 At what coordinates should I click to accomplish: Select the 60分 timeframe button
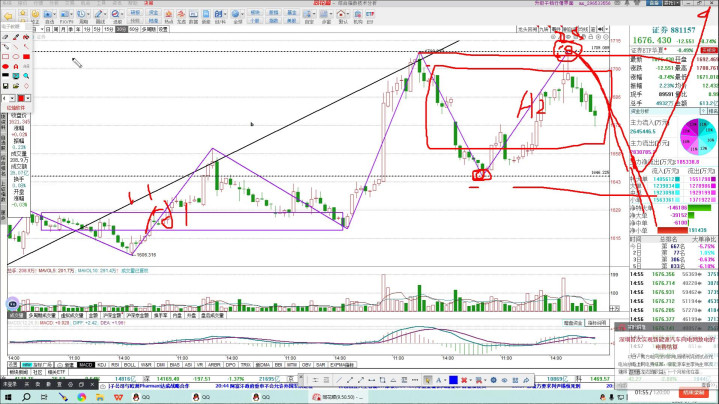click(x=133, y=29)
